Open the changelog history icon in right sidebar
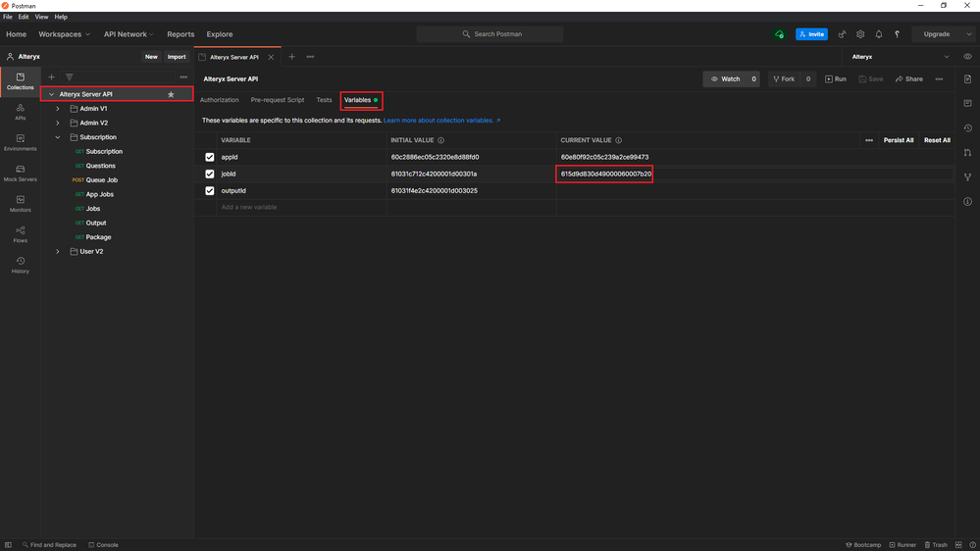The width and height of the screenshot is (980, 551). tap(967, 128)
